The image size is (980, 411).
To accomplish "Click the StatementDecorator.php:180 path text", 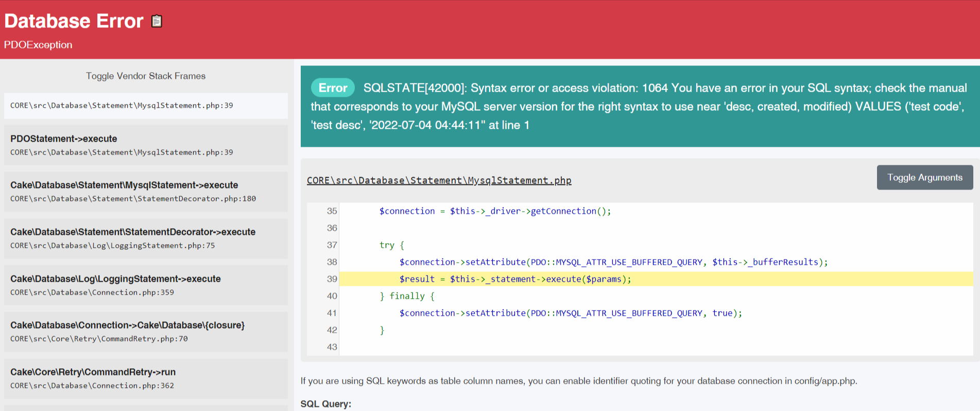I will click(x=133, y=199).
